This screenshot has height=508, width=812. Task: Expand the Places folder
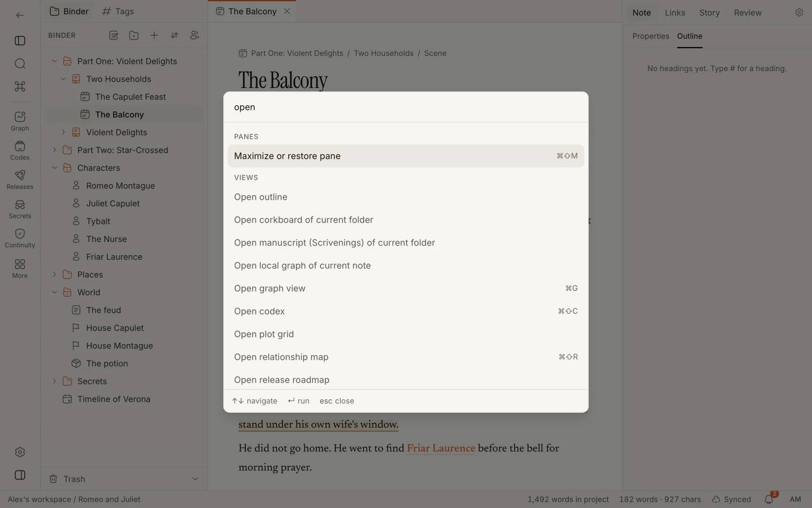[x=54, y=274]
